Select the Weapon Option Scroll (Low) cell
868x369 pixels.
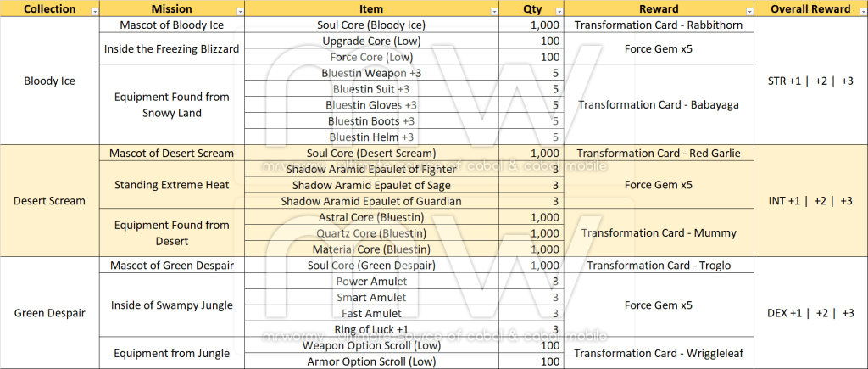pos(371,345)
